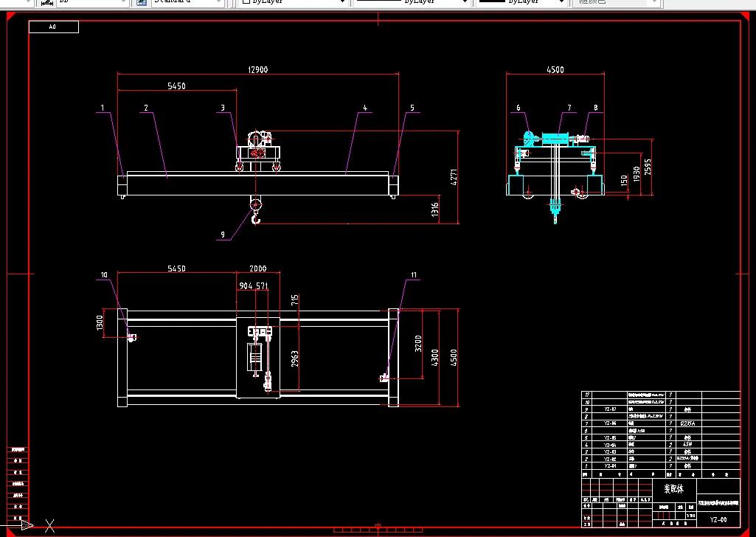The image size is (756, 537).
Task: Select the 45# material cell in parts list
Action: 687,445
